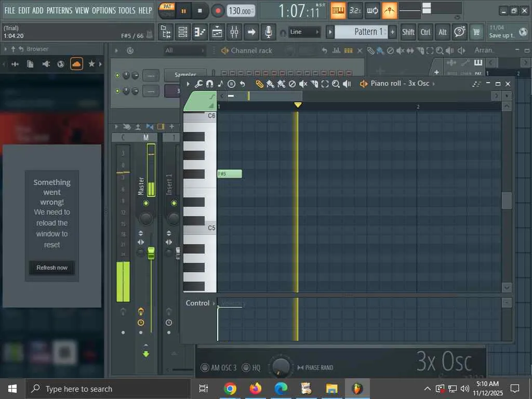
Task: Stop playback in transport
Action: tap(200, 11)
